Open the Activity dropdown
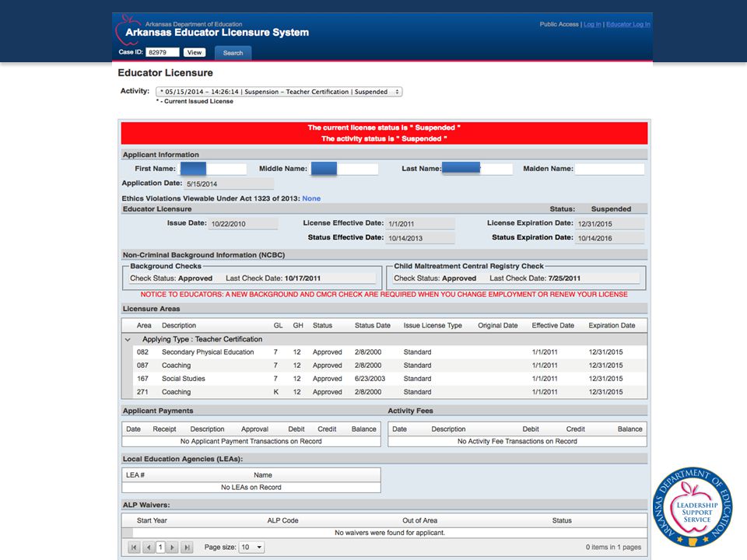This screenshot has width=747, height=560. tap(279, 92)
